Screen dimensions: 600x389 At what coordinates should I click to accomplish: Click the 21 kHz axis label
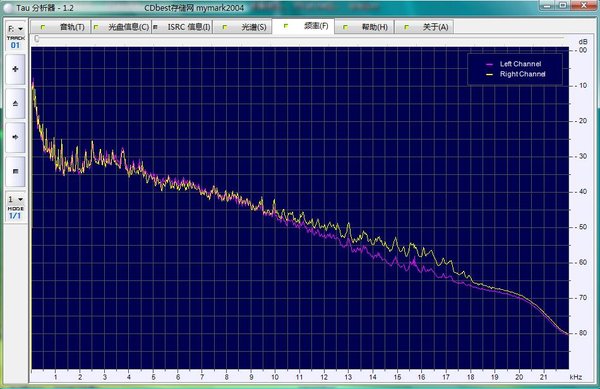tap(543, 377)
